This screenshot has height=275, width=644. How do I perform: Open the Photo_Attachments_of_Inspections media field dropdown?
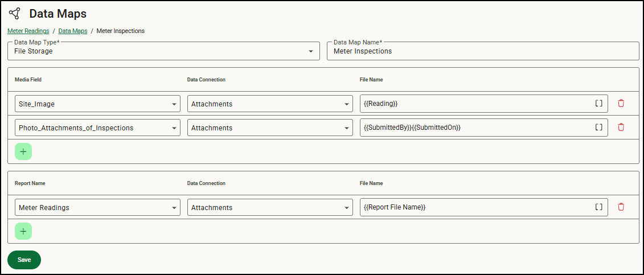pos(98,127)
